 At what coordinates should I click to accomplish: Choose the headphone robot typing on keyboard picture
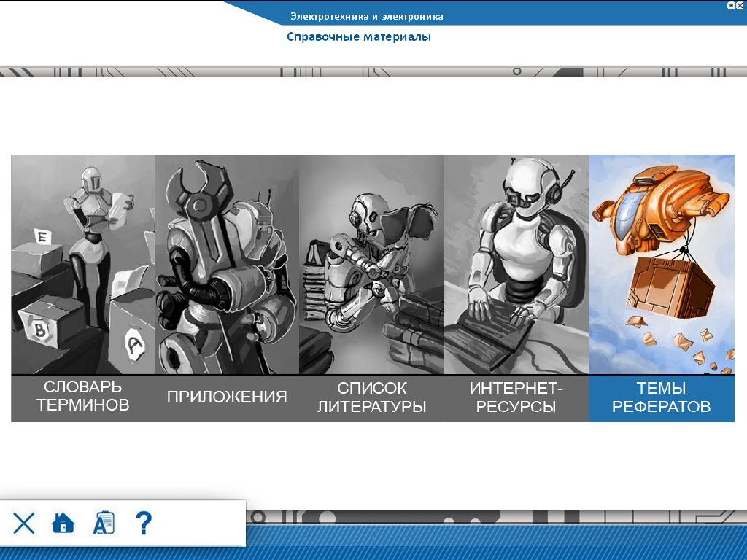(516, 264)
